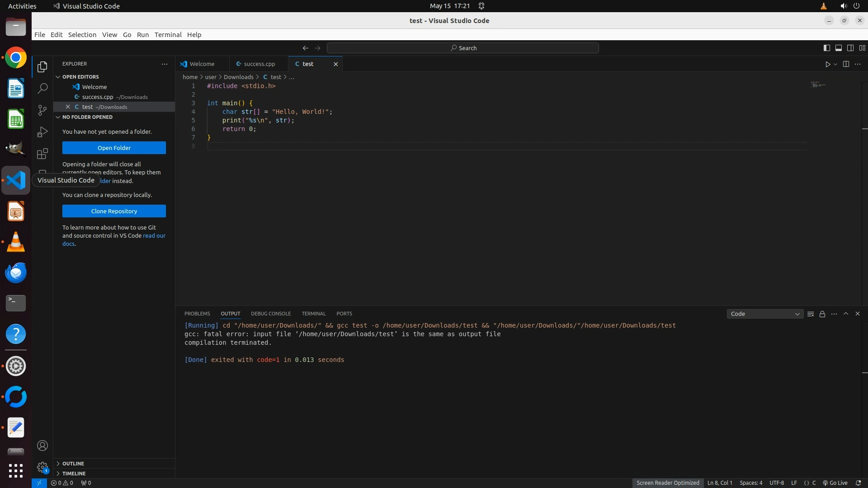Toggle the primary side bar visibility
This screenshot has height=488, width=868.
[x=826, y=48]
